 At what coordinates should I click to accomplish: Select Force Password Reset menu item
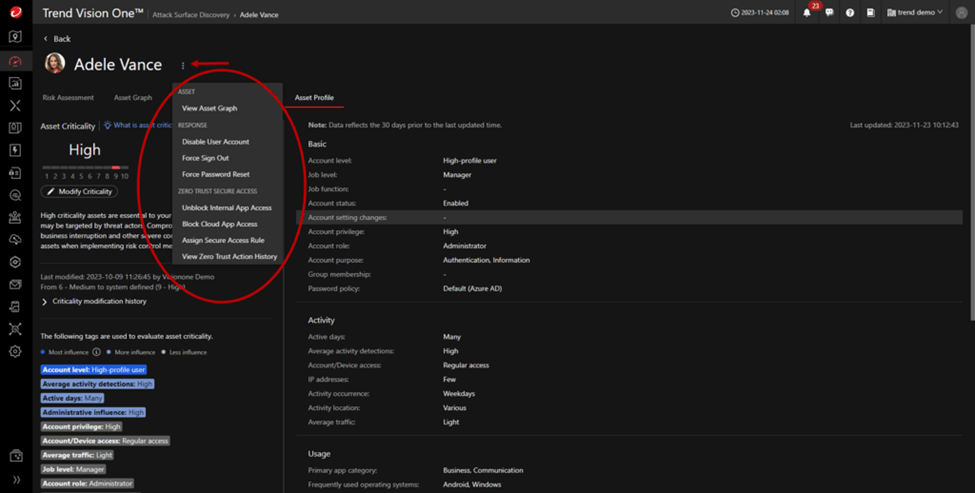[x=216, y=174]
